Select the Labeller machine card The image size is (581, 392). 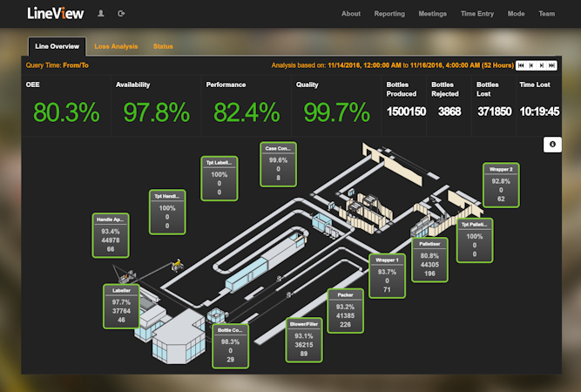click(122, 307)
